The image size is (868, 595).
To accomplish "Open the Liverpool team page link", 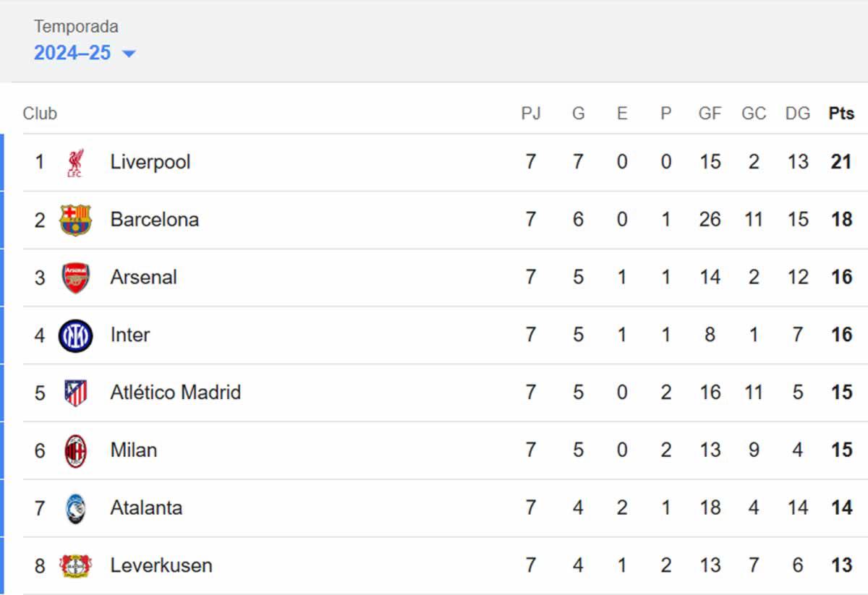I will click(150, 162).
